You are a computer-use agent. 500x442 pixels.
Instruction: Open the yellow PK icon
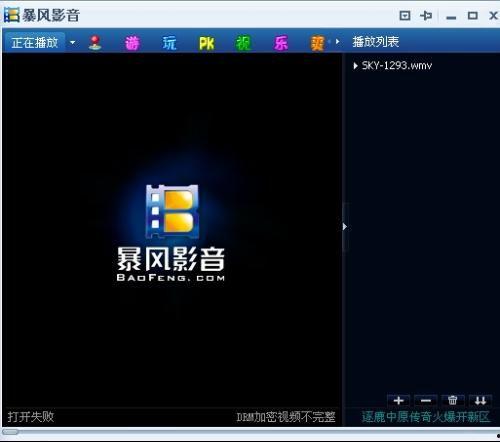pos(207,43)
